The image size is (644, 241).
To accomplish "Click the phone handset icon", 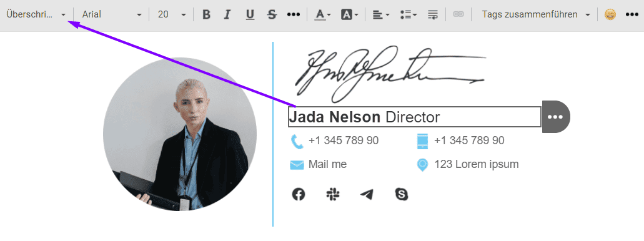I will (297, 142).
